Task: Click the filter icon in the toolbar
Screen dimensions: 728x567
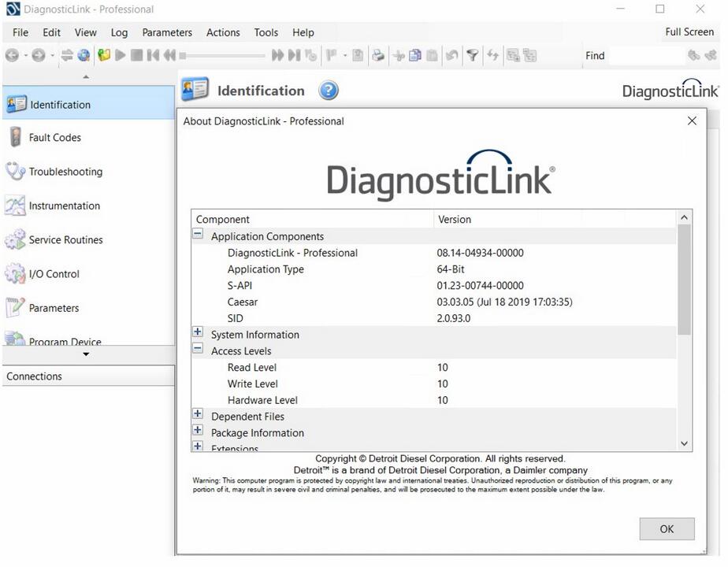Action: 473,55
